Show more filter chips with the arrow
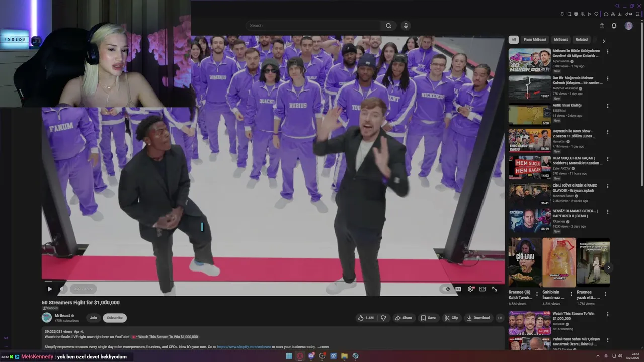Screen dimensions: 644x362 coord(604,41)
